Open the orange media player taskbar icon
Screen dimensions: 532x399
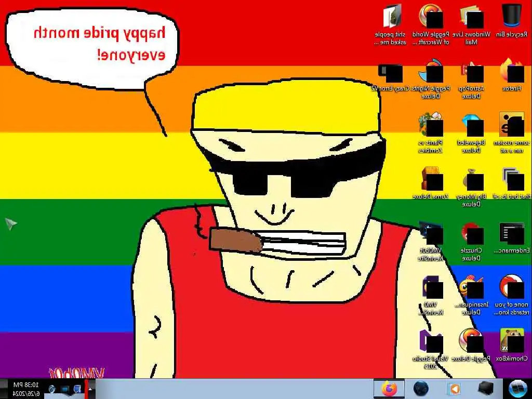coord(454,389)
